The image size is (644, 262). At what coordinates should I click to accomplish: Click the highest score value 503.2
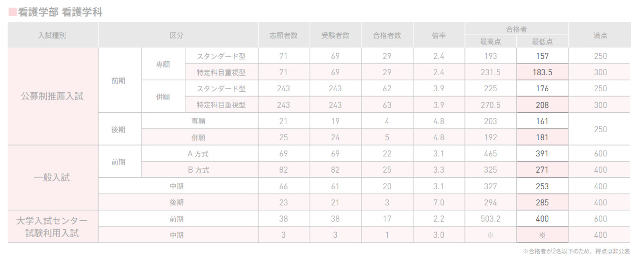pyautogui.click(x=491, y=219)
